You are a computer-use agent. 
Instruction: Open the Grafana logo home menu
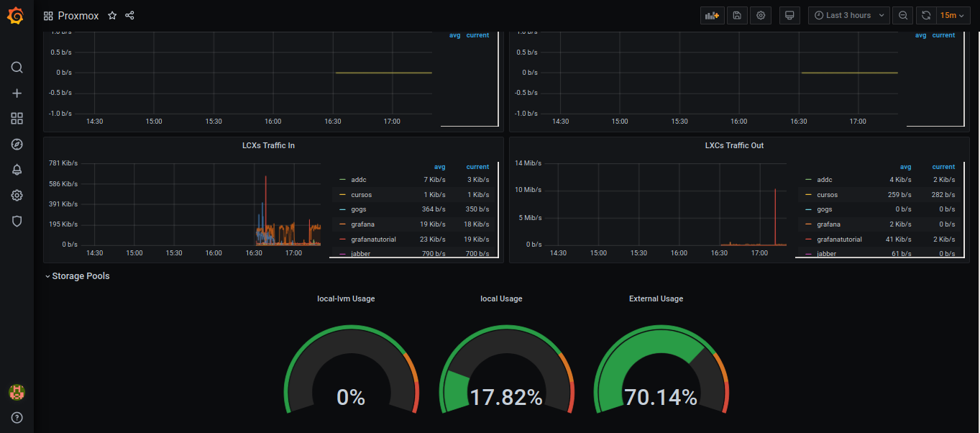pos(17,15)
